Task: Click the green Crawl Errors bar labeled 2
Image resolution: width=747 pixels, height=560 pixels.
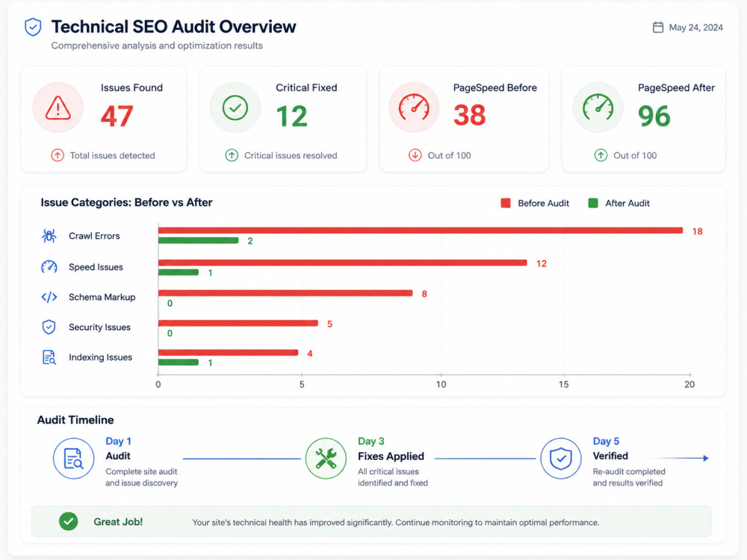Action: click(x=198, y=240)
